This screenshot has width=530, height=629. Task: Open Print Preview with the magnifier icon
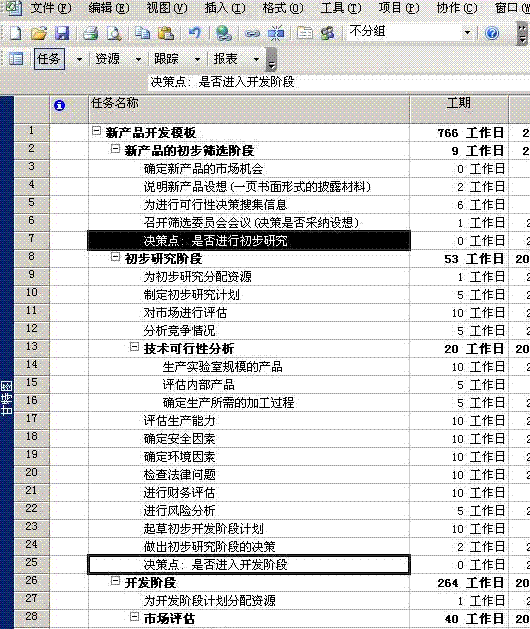(114, 33)
